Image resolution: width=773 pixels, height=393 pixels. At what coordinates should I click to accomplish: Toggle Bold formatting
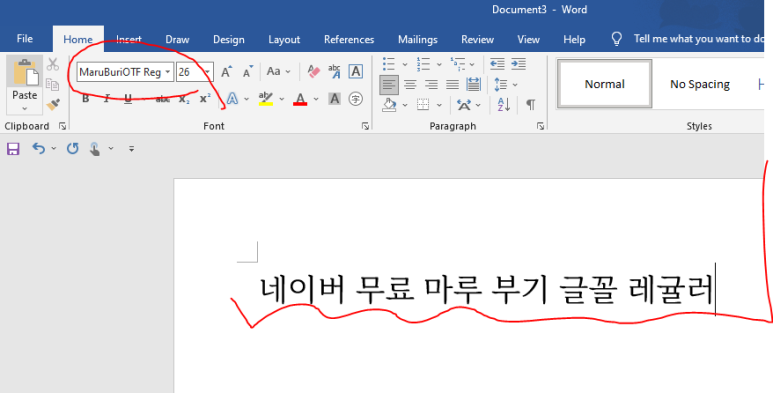(86, 99)
